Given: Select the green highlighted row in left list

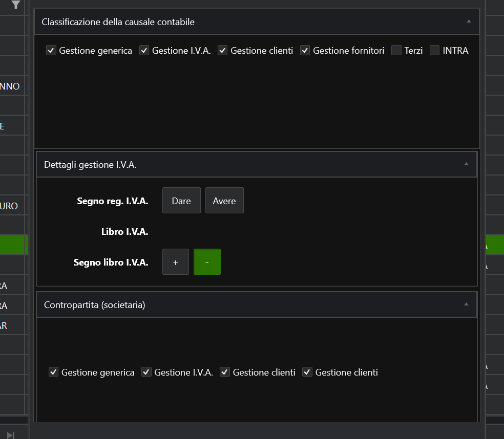Looking at the screenshot, I should [13, 245].
